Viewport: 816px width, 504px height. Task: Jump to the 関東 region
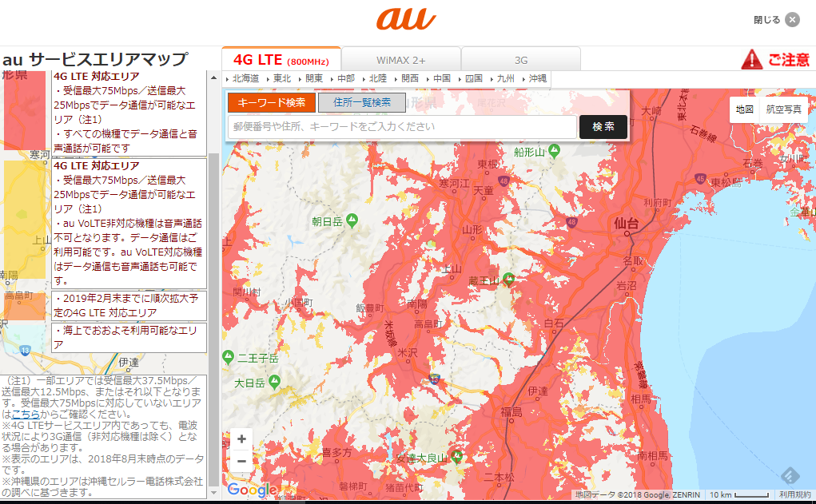click(x=314, y=78)
